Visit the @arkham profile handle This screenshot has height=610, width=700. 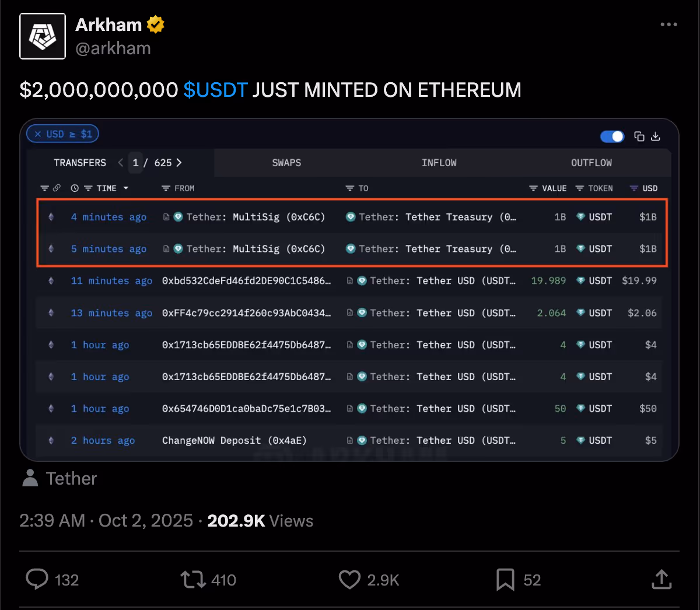[x=113, y=48]
